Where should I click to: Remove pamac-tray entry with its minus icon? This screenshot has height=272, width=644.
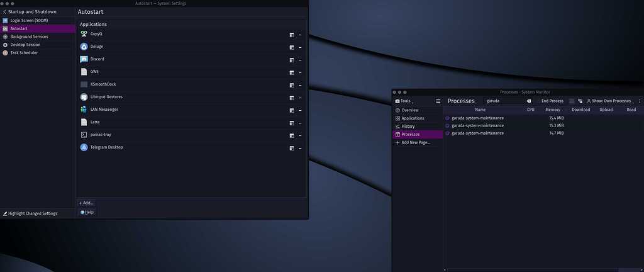300,135
